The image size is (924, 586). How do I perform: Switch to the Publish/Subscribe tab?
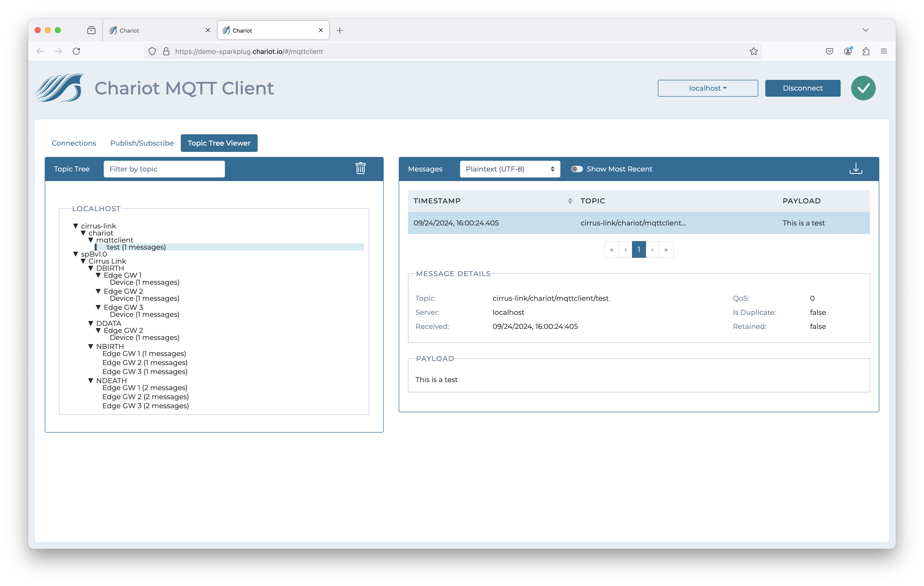142,143
